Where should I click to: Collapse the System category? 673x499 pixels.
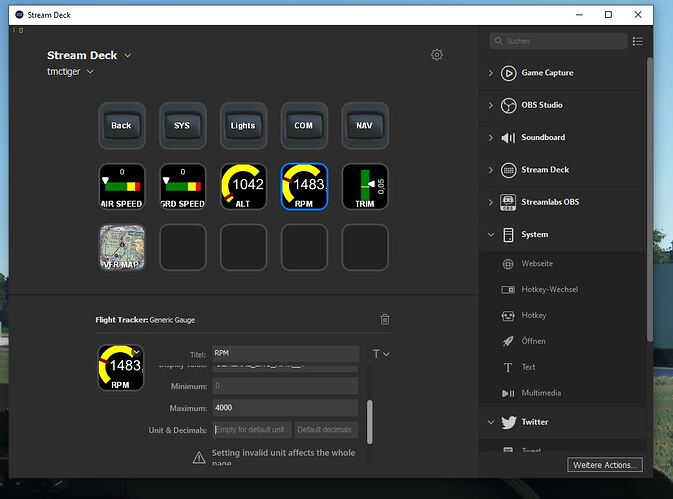491,235
